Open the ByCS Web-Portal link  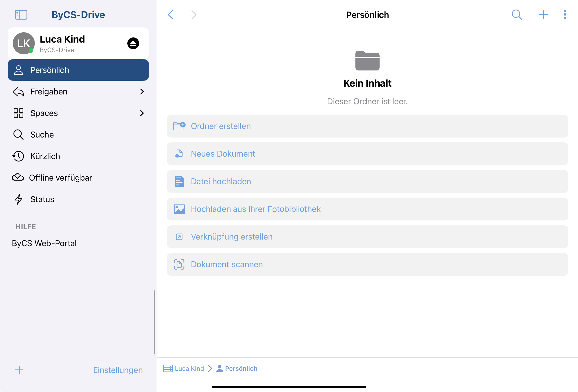pyautogui.click(x=44, y=243)
